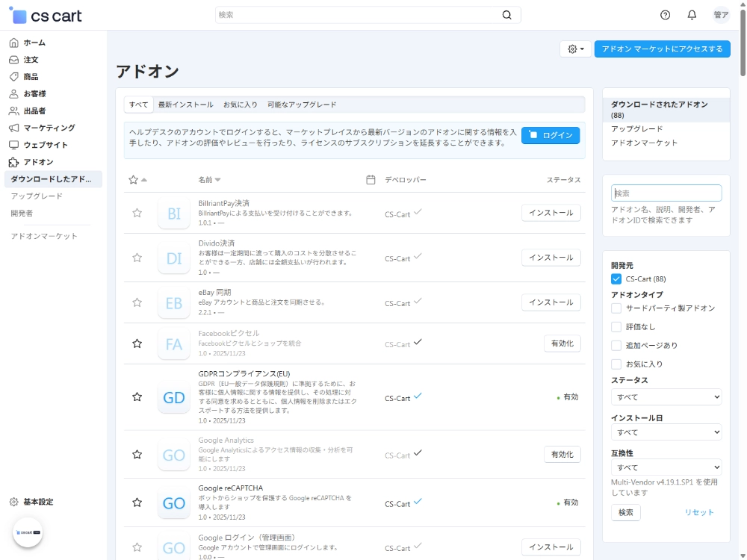This screenshot has width=747, height=560.
Task: Open the ステータス filter dropdown
Action: [x=666, y=397]
